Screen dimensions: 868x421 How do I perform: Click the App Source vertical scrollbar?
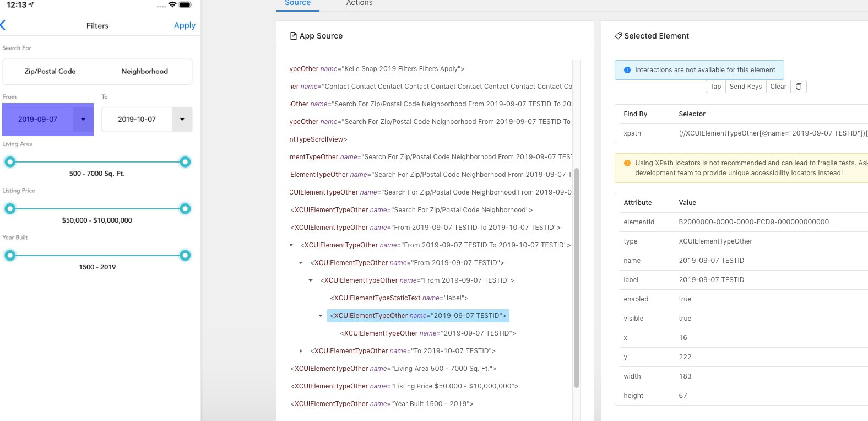click(x=577, y=277)
